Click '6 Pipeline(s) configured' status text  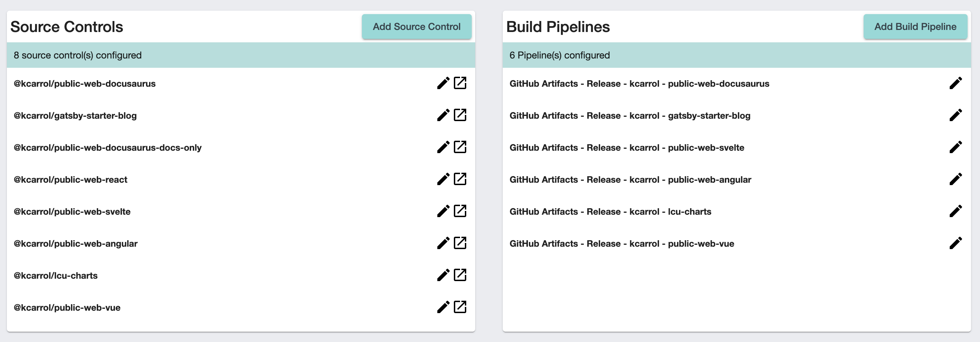click(560, 55)
